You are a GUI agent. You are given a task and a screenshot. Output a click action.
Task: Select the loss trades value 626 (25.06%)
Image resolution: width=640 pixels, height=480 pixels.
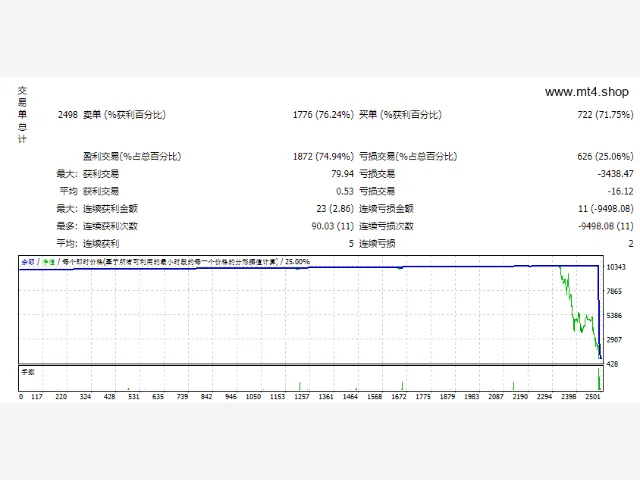point(605,156)
